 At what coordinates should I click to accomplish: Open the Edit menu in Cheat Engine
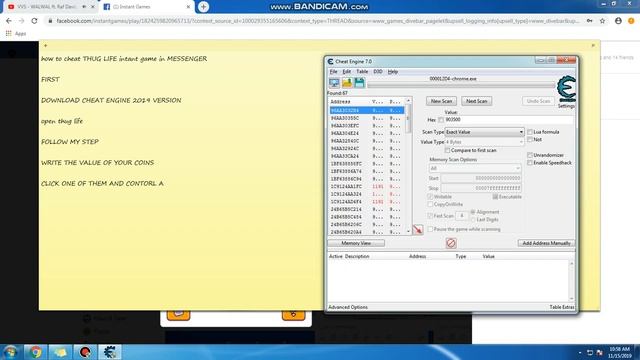pos(347,71)
